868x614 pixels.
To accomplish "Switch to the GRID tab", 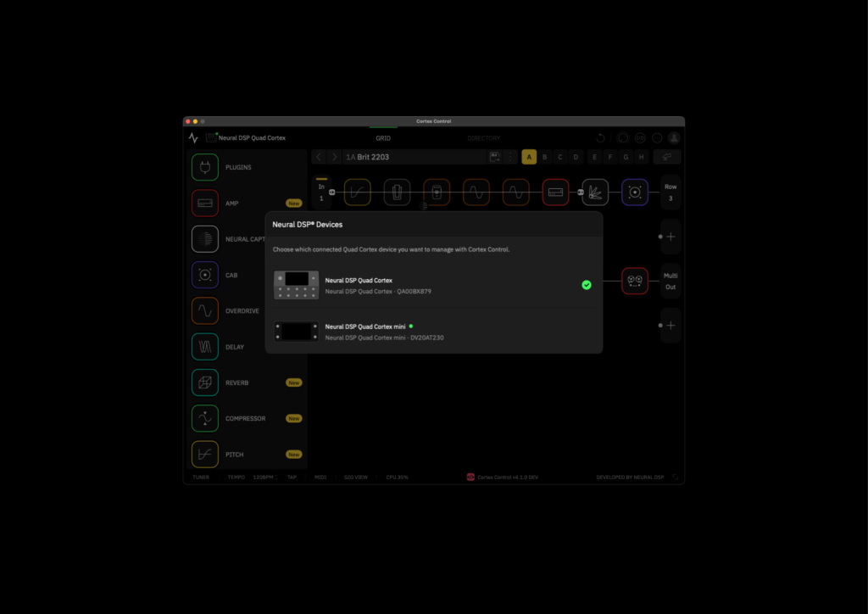I will 383,138.
